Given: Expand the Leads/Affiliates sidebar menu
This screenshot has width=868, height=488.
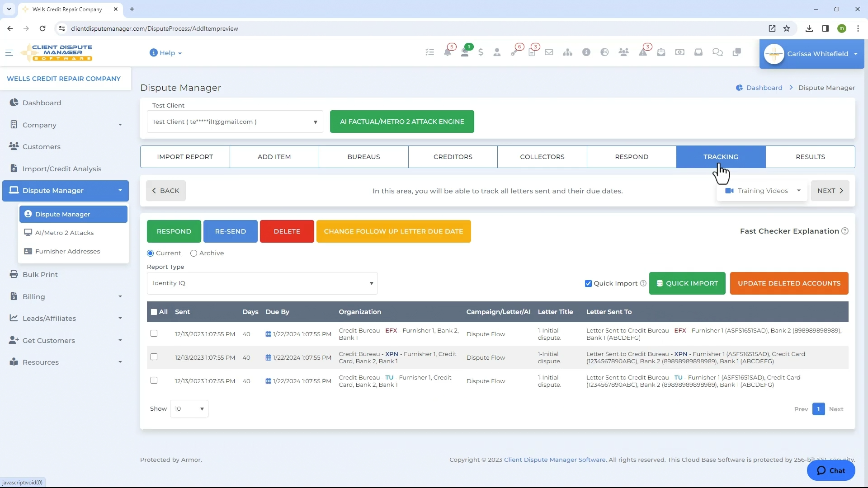Looking at the screenshot, I should (66, 318).
